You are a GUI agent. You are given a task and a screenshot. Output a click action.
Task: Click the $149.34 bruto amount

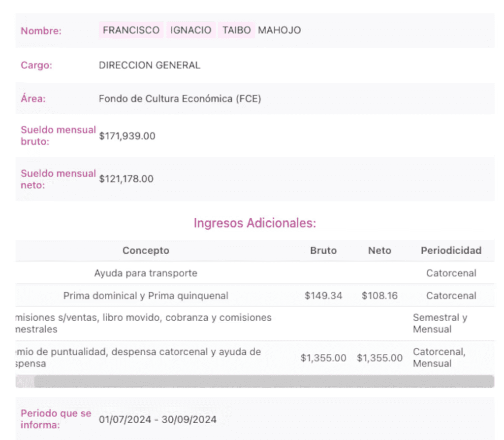[323, 296]
